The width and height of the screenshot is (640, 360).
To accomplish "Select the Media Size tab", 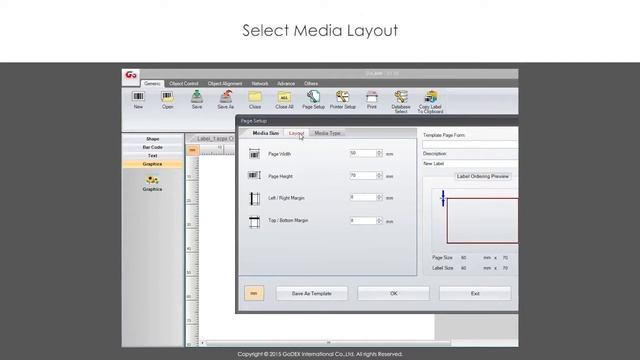I will [266, 133].
